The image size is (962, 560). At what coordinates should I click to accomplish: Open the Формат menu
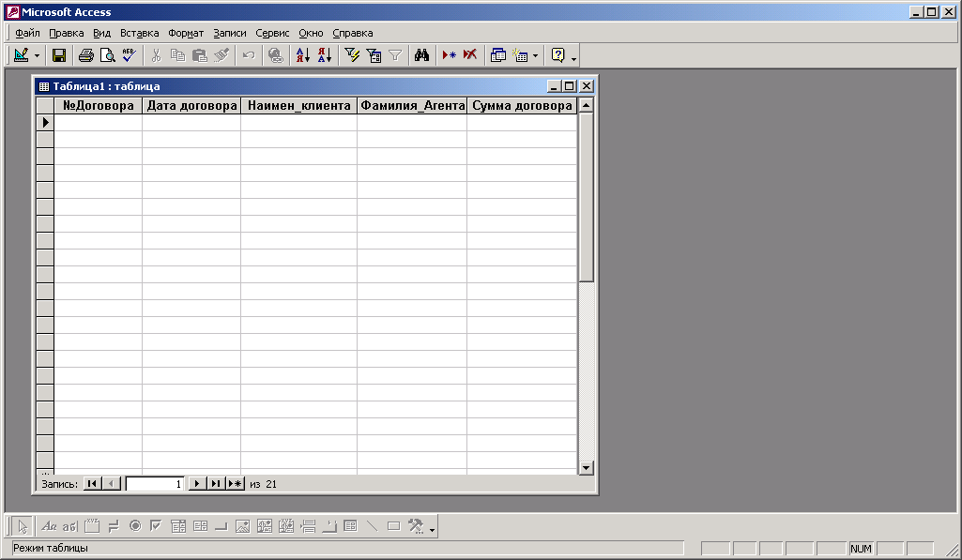pyautogui.click(x=186, y=33)
